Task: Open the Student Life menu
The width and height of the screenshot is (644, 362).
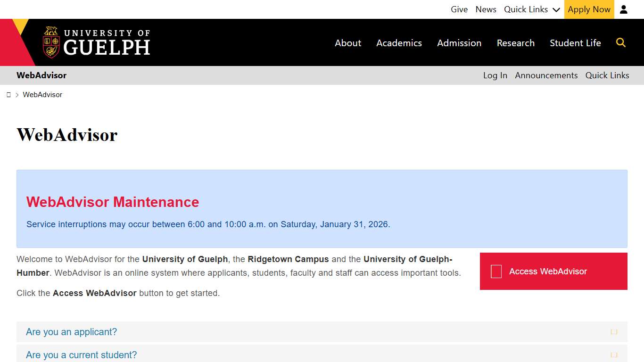Action: click(575, 42)
